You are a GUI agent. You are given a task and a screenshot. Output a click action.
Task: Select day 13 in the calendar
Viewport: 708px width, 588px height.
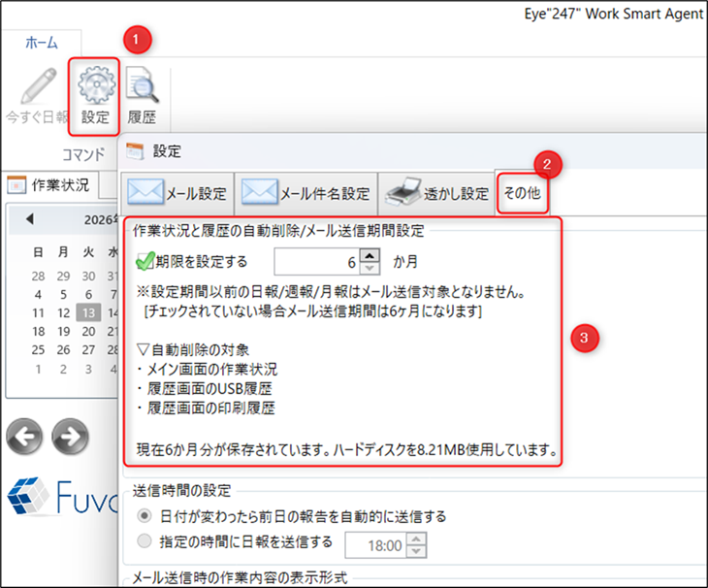pyautogui.click(x=86, y=312)
